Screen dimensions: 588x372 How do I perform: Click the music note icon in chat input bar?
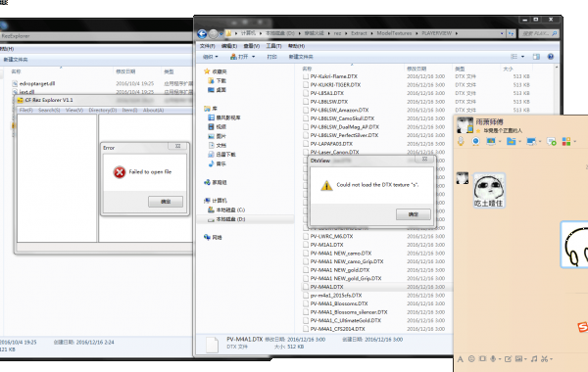[534, 359]
